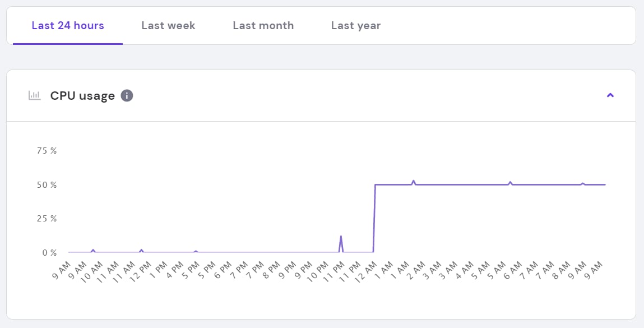
Task: Click the small peak near 2 AM
Action: coord(414,181)
